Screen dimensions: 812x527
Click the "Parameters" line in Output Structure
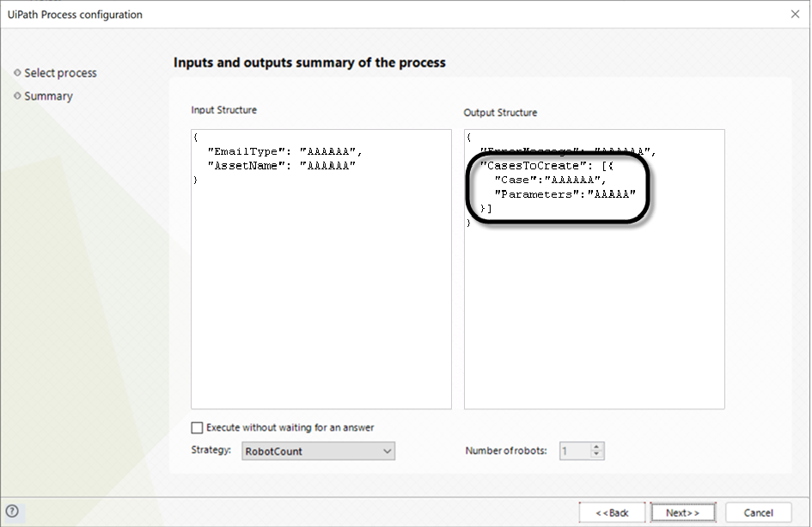(565, 193)
